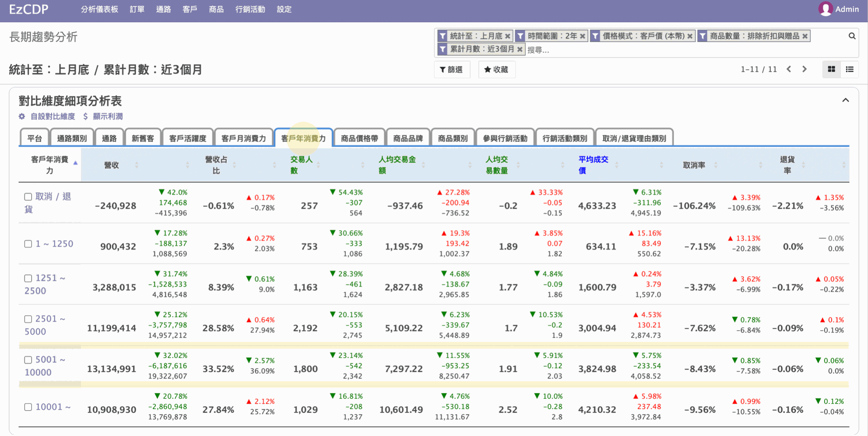Open the 設定 menu

click(284, 9)
